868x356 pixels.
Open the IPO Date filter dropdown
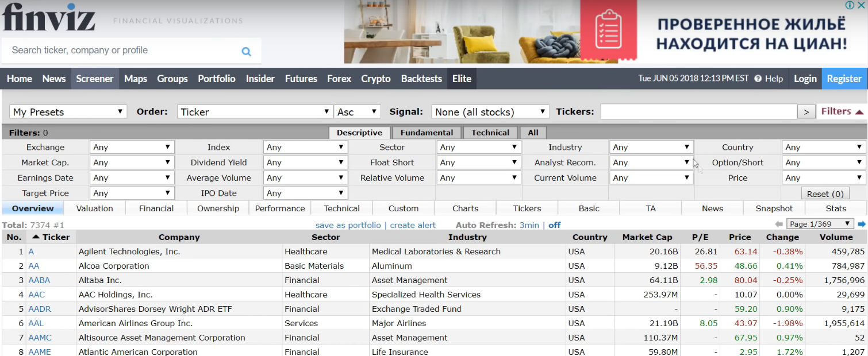(x=305, y=194)
